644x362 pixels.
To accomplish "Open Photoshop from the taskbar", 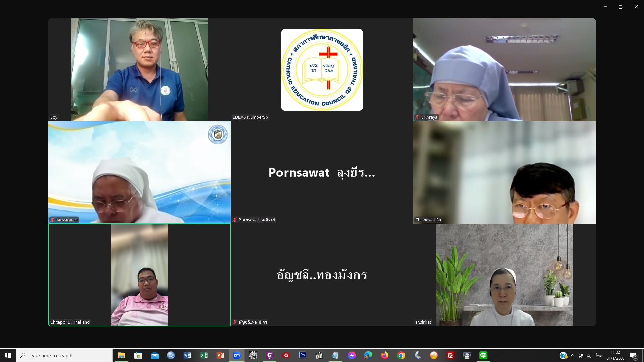I will tap(302, 355).
